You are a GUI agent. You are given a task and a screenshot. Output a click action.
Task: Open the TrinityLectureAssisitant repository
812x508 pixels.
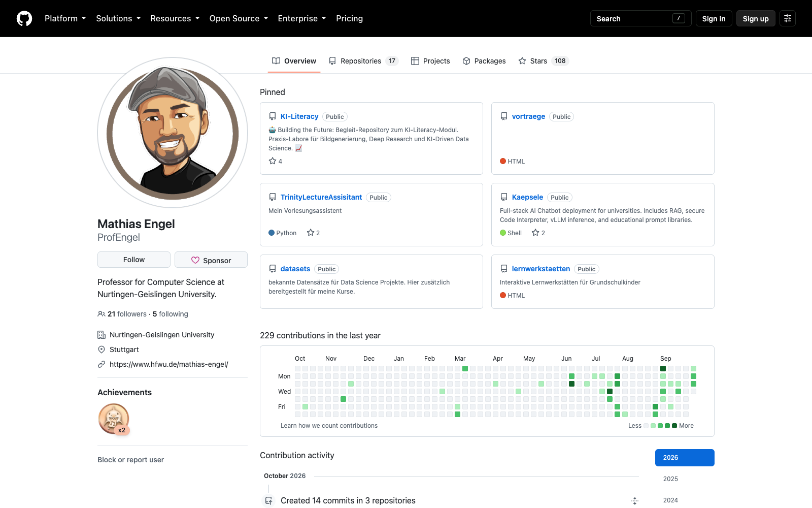point(321,197)
